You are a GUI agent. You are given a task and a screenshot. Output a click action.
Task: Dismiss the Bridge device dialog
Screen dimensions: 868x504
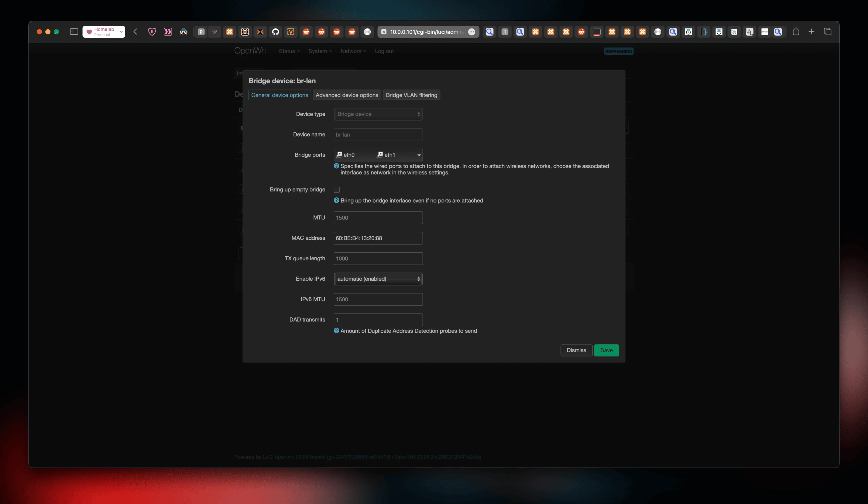pos(576,350)
